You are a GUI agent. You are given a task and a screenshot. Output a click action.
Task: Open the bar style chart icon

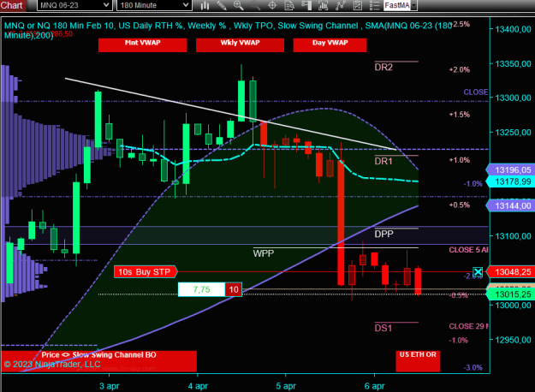tap(205, 5)
